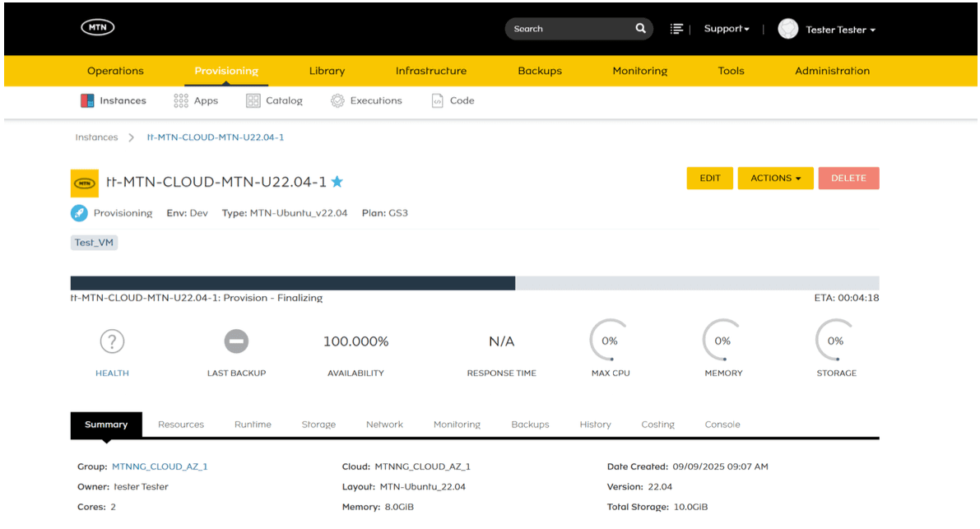Switch to the Summary tab
The height and width of the screenshot is (529, 980).
(106, 425)
